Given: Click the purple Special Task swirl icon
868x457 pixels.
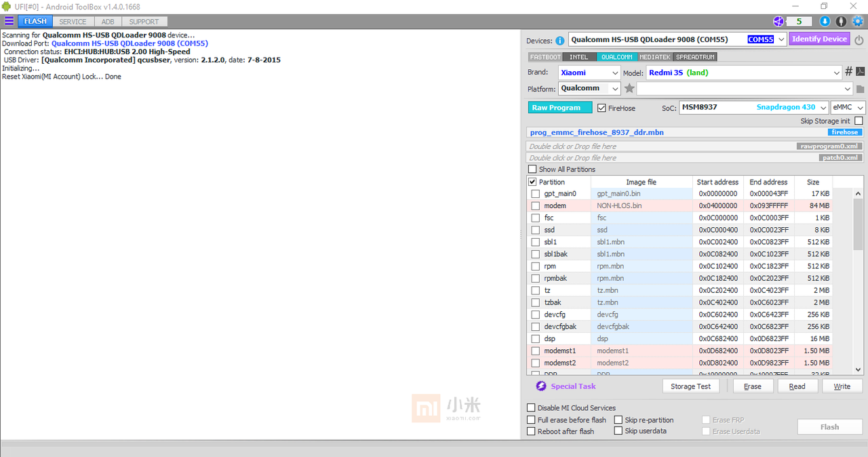Looking at the screenshot, I should [x=541, y=386].
